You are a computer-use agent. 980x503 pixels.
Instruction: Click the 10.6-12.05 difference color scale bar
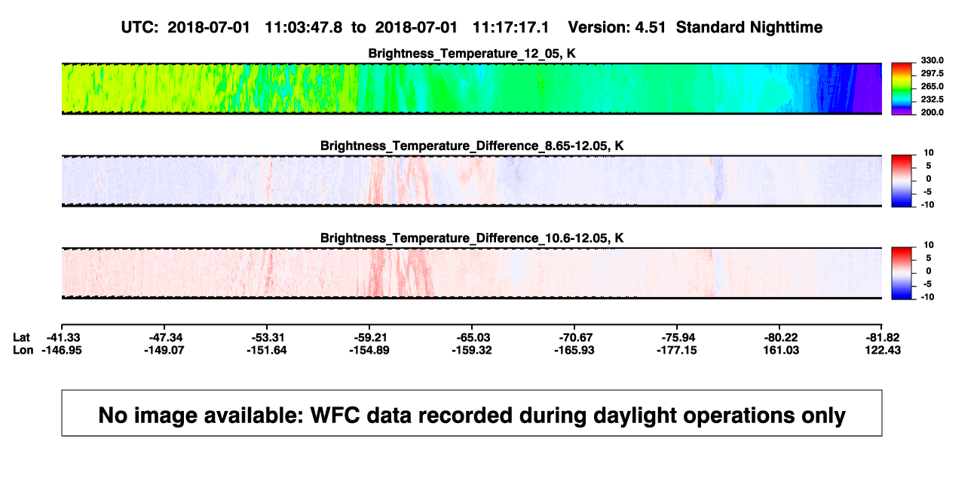click(x=902, y=273)
